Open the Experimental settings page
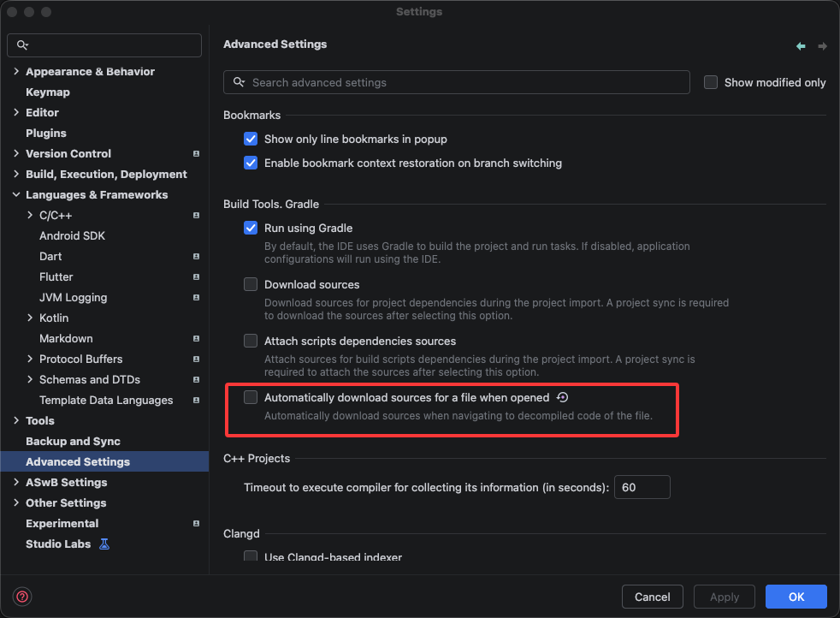 coord(62,524)
